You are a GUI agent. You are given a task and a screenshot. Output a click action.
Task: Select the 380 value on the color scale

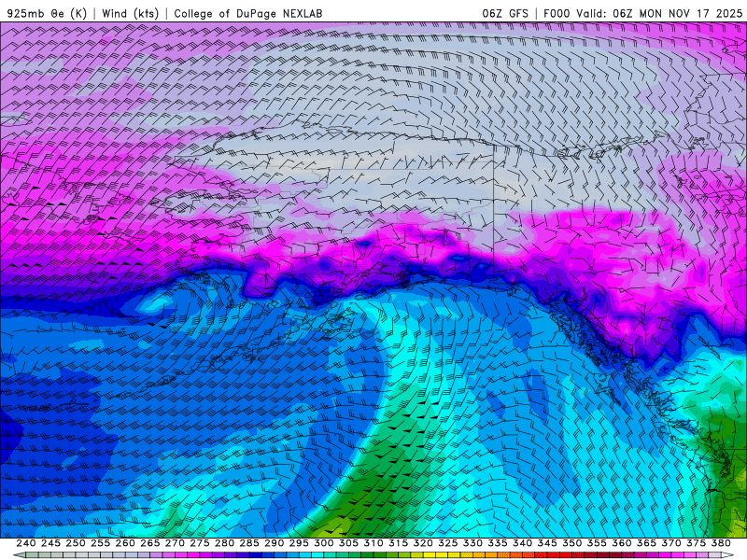point(721,543)
